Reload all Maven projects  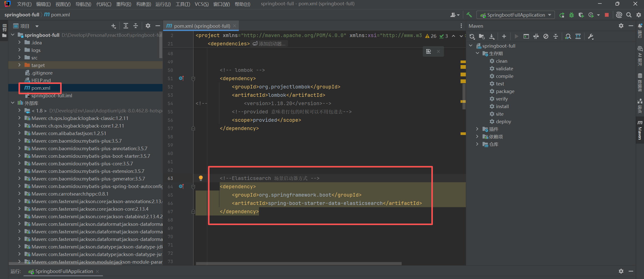click(x=472, y=37)
